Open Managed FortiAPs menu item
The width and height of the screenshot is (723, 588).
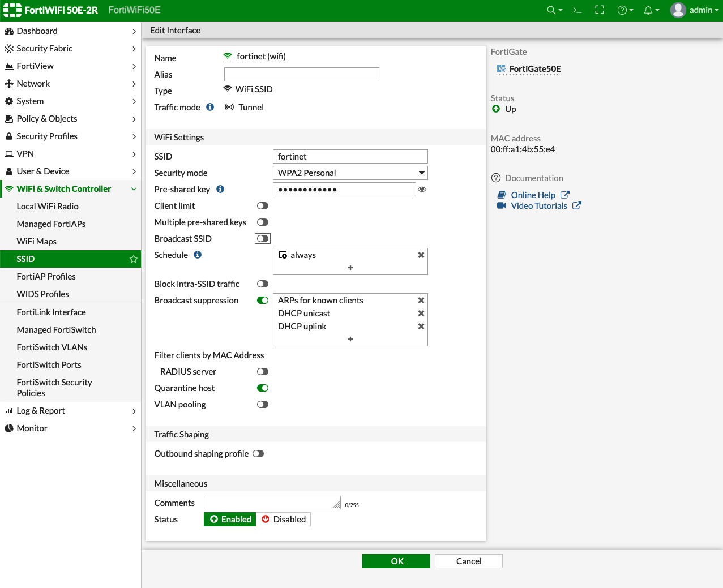point(70,224)
